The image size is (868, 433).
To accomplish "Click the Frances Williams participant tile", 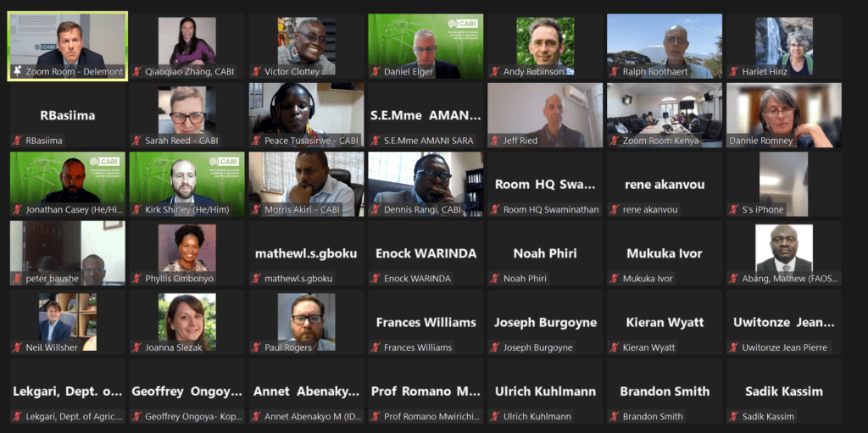I will pos(426,322).
